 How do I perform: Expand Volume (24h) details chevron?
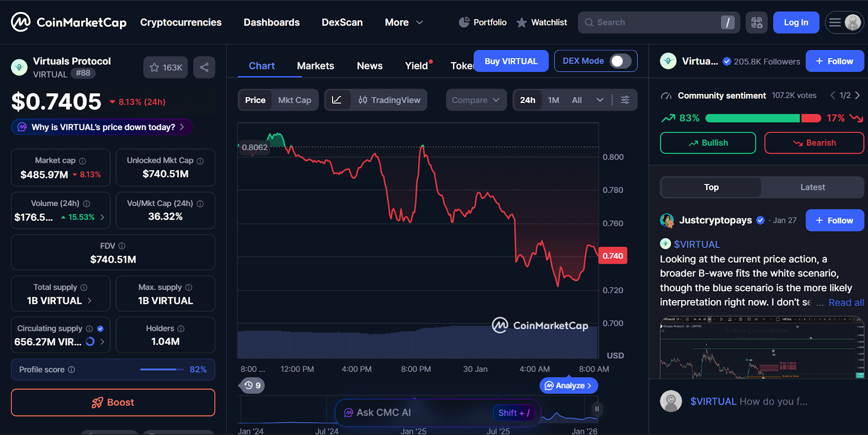pyautogui.click(x=102, y=217)
